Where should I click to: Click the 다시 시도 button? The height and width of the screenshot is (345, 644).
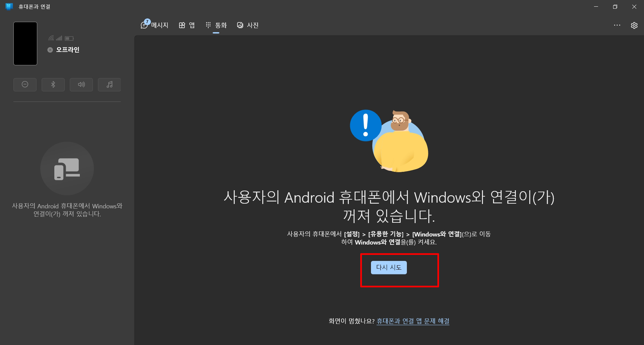point(389,267)
